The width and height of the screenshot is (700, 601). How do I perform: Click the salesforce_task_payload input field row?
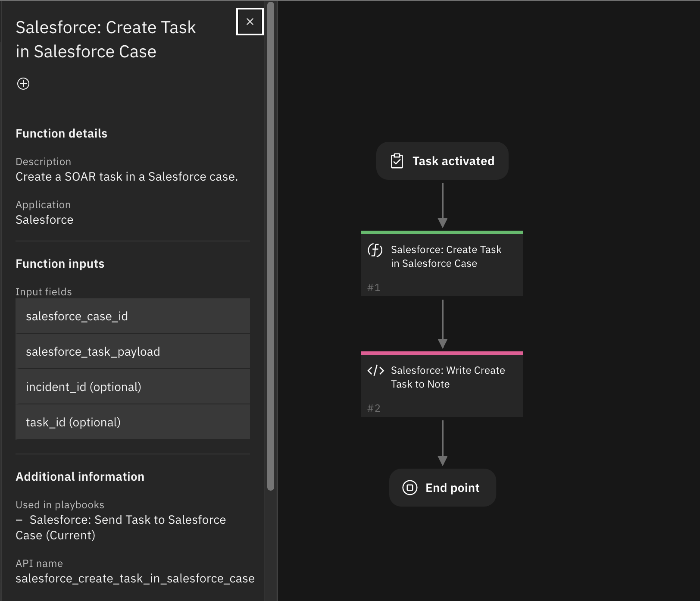tap(133, 351)
